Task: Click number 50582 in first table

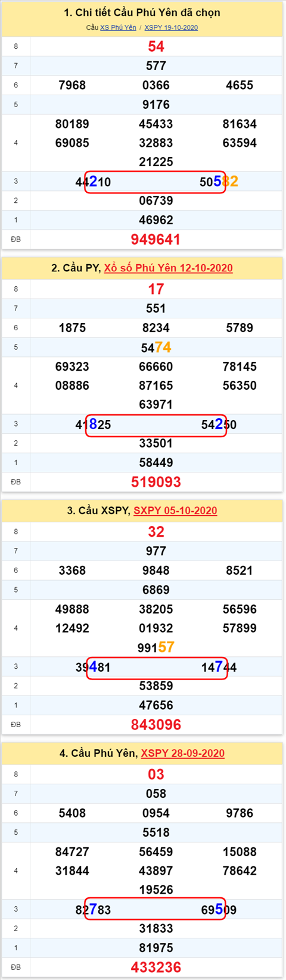Action: pos(219,181)
